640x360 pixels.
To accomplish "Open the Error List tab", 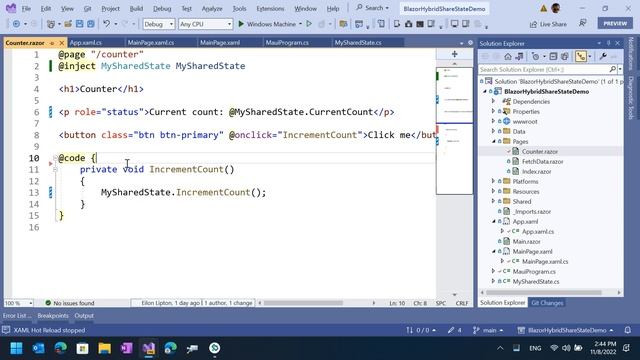I will (x=17, y=316).
